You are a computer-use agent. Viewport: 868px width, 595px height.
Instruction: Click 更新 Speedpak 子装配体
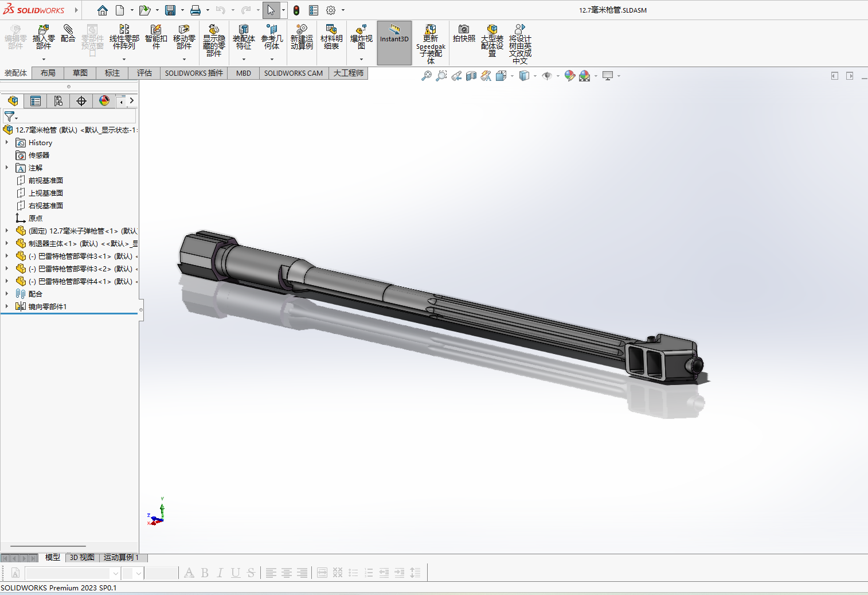pos(431,44)
